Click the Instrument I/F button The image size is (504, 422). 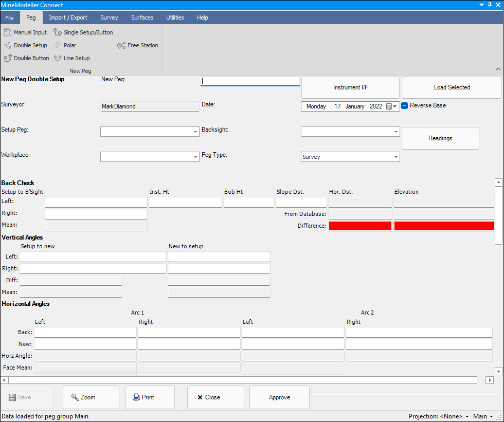350,87
